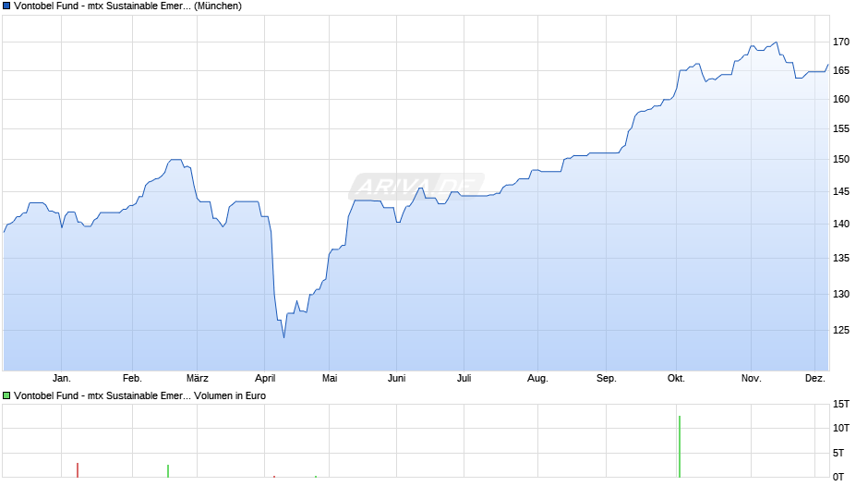Select the 'März' month label

pyautogui.click(x=197, y=378)
